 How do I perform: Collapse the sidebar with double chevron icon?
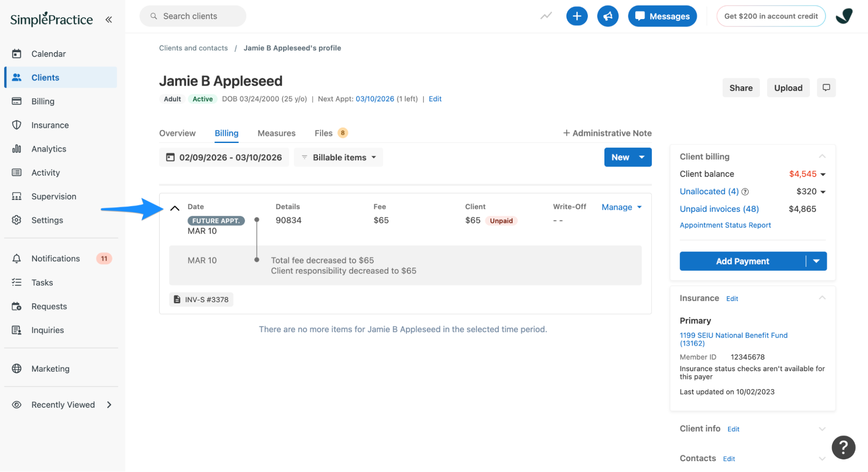coord(109,20)
